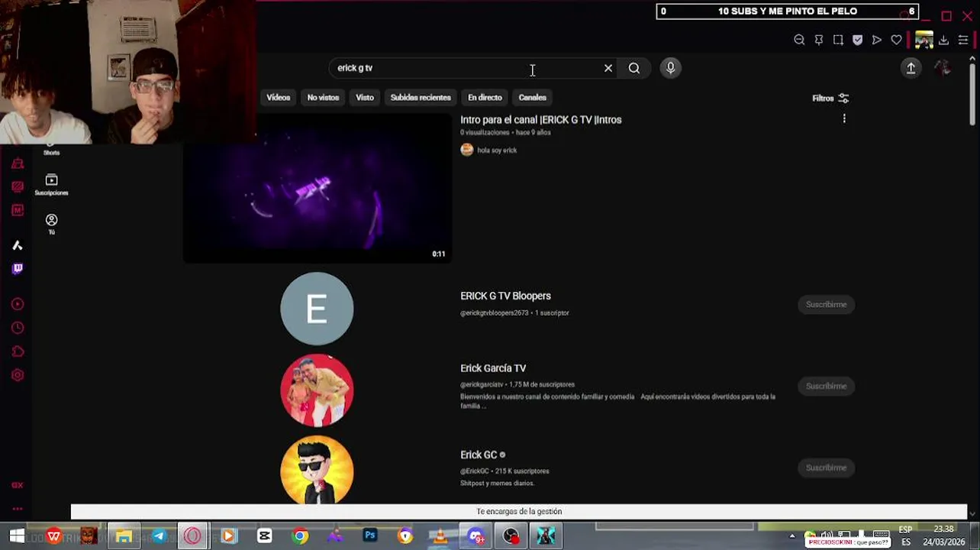The height and width of the screenshot is (550, 980).
Task: Open Extensions cube icon in the Opera sidebar
Action: 18,351
